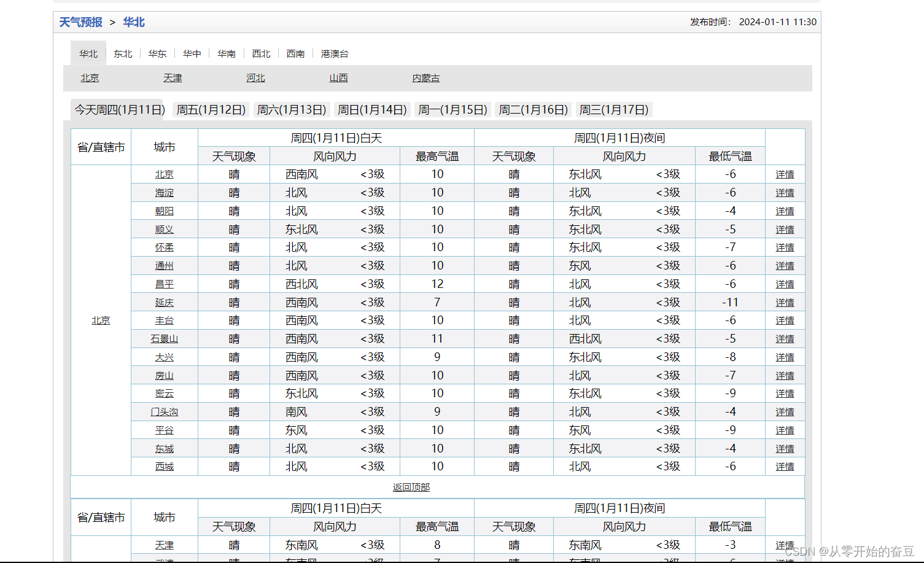The width and height of the screenshot is (924, 563).
Task: Open the 天气预报 breadcrumb link
Action: (x=80, y=22)
